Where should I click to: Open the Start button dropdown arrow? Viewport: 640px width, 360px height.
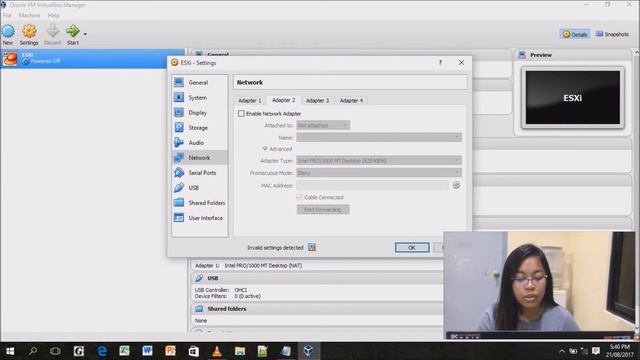pyautogui.click(x=85, y=34)
